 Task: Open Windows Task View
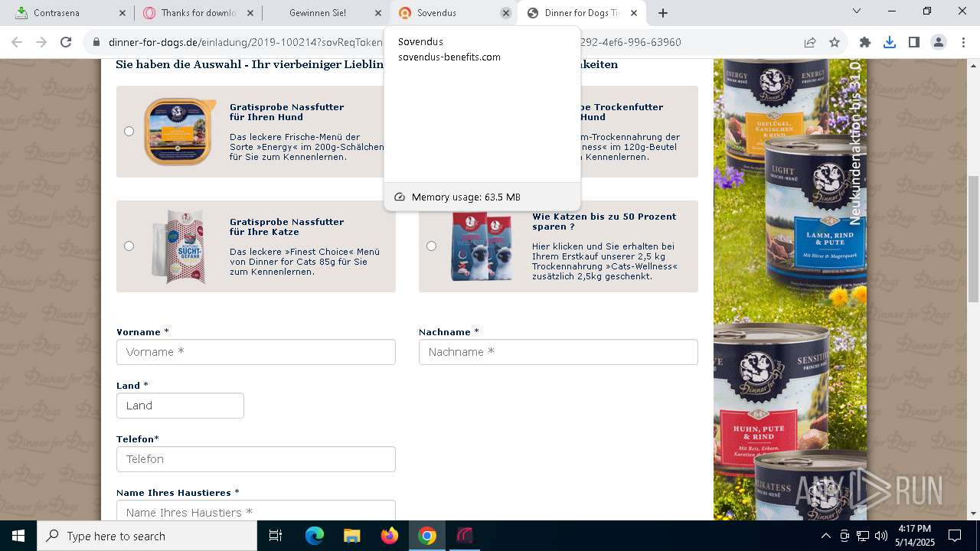276,536
